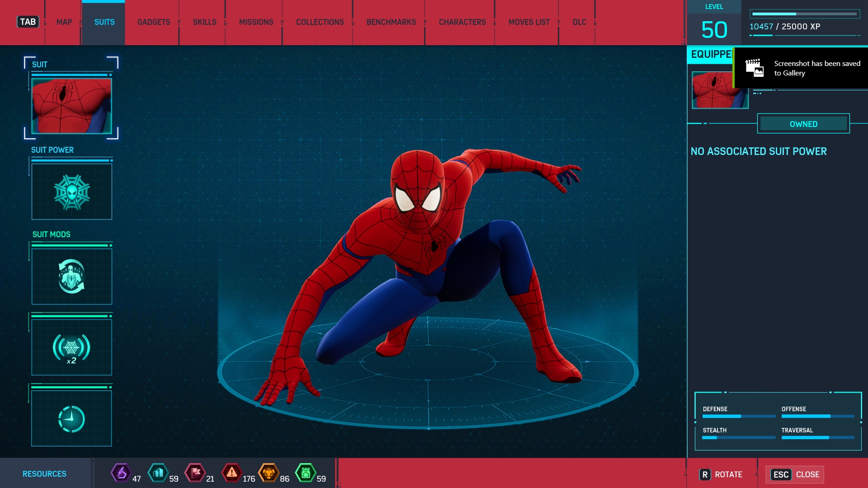Select the classic suit thumbnail on left
The height and width of the screenshot is (488, 868).
point(72,106)
